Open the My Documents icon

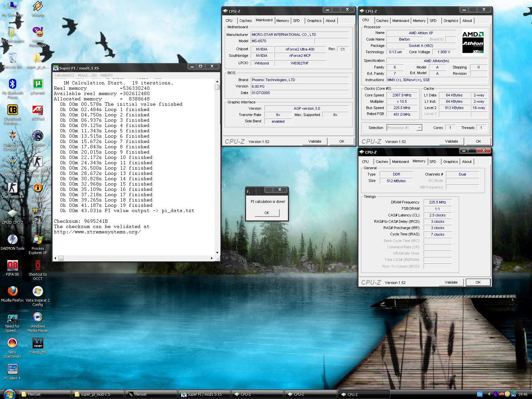coord(12,35)
